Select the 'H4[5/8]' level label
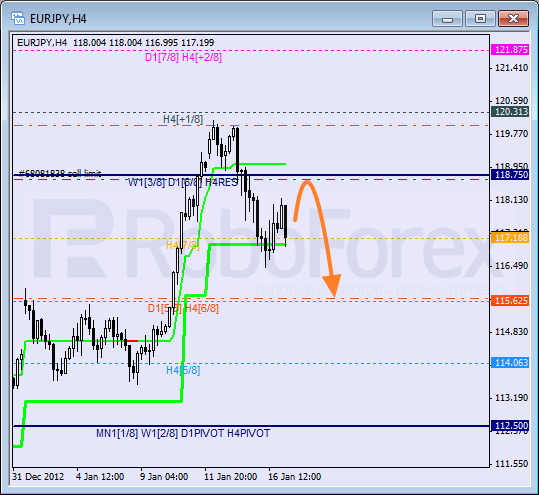The image size is (539, 495). pos(183,370)
